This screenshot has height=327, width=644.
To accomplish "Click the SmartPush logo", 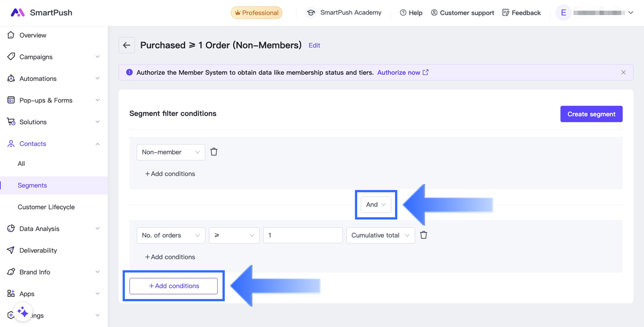I will click(41, 13).
